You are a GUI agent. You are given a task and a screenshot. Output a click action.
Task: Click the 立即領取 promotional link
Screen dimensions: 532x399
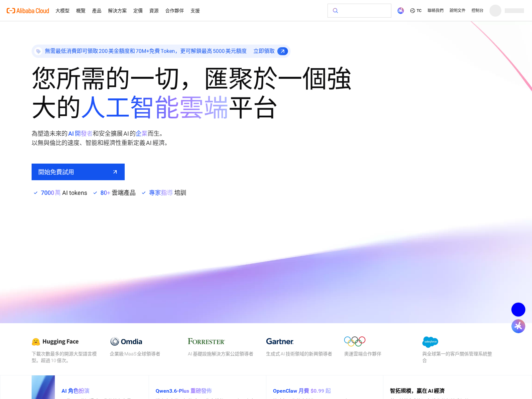[264, 51]
